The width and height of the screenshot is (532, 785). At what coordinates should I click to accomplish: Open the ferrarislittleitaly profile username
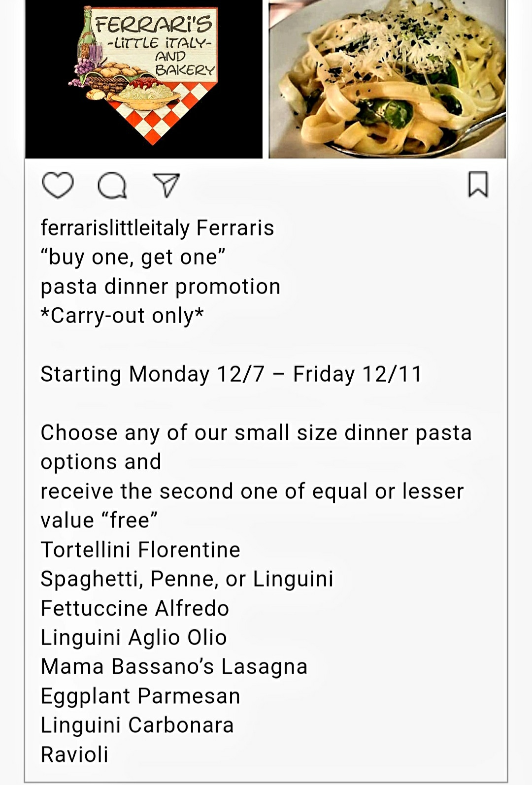[x=115, y=228]
